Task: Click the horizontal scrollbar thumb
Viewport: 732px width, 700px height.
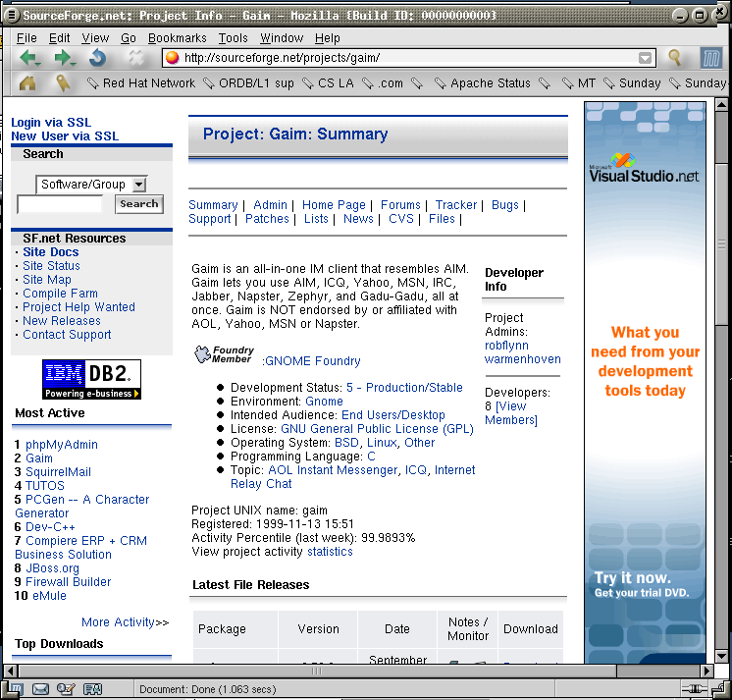Action: tap(317, 672)
